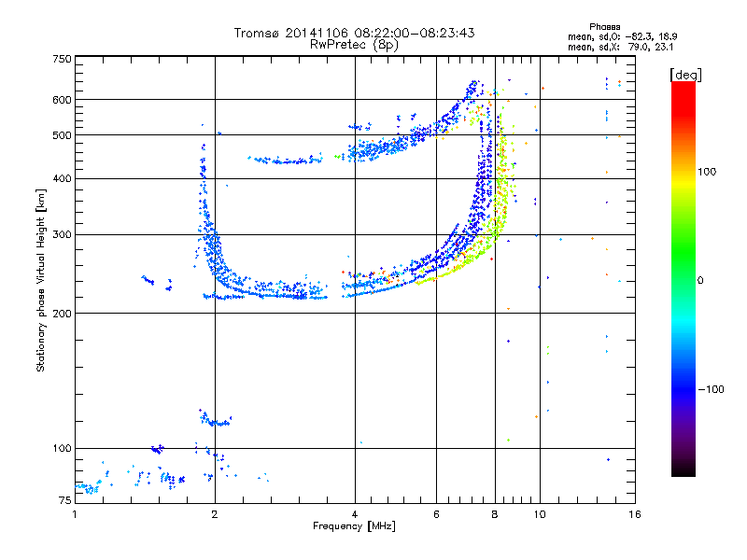Viewport: 747px width, 560px height.
Task: Click the 'Phases' header text
Action: (x=604, y=27)
